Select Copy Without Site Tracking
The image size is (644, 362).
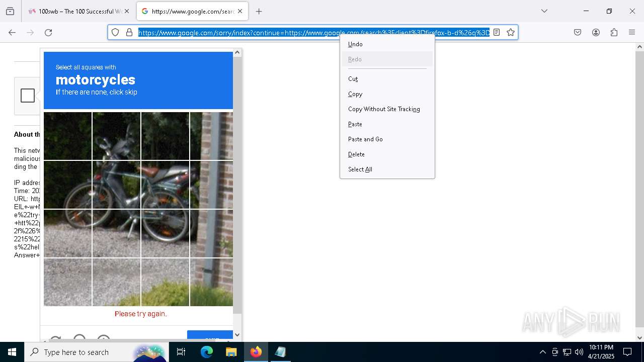click(387, 109)
